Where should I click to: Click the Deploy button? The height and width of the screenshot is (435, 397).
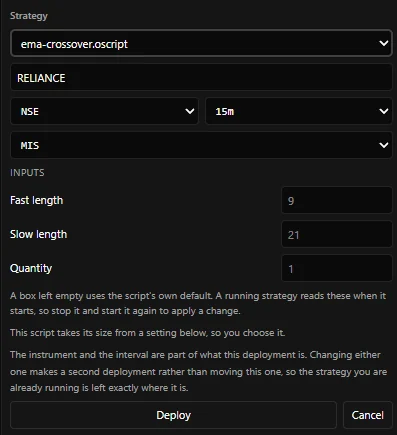tap(173, 415)
